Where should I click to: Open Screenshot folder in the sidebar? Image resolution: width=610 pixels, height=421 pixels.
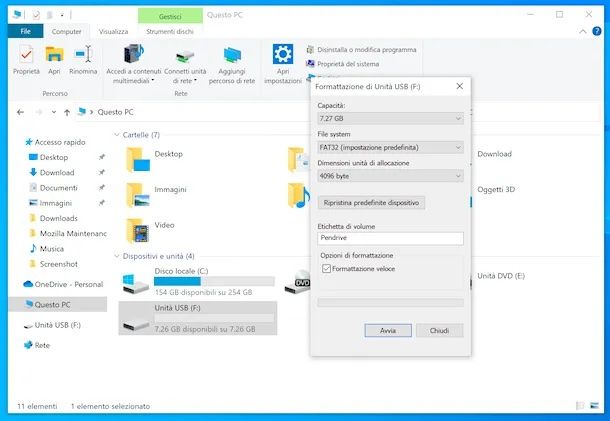[x=59, y=264]
